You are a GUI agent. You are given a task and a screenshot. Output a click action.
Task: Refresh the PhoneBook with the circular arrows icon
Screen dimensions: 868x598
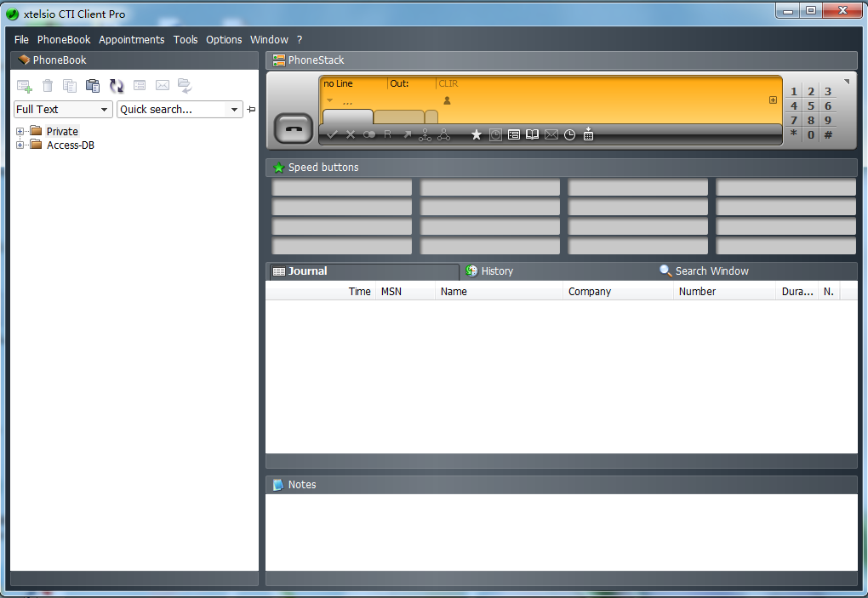coord(117,86)
